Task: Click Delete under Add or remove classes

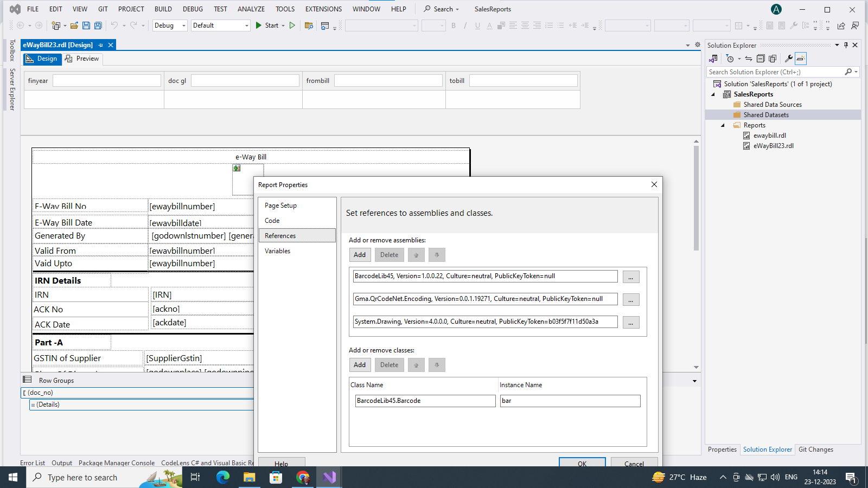Action: (389, 365)
